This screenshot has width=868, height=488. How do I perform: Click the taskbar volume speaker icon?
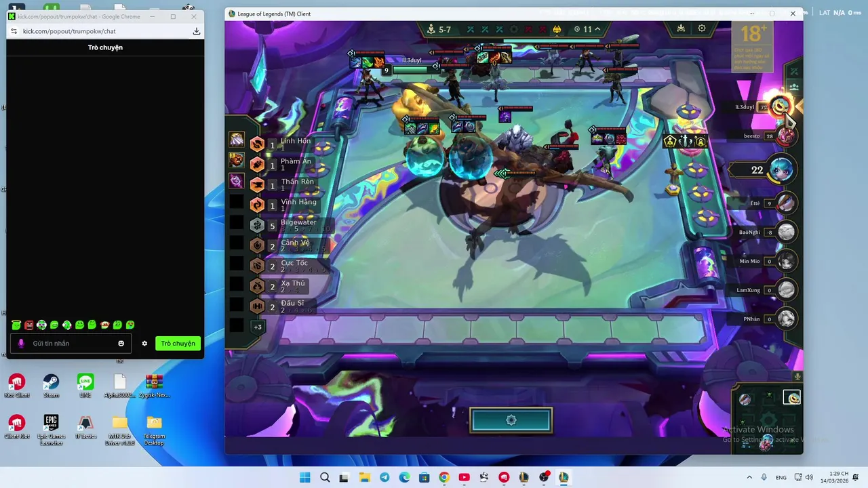click(809, 477)
